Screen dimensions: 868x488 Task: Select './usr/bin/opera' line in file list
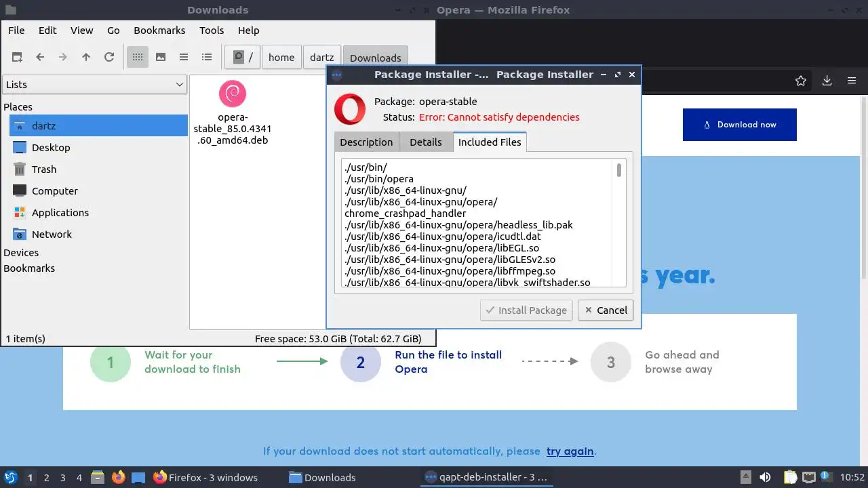click(379, 179)
